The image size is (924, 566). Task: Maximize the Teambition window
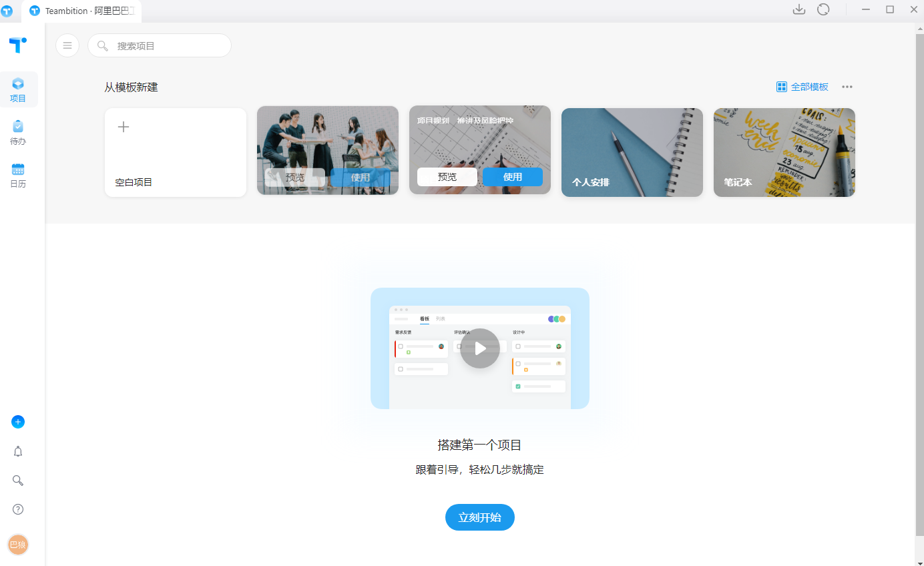click(890, 9)
